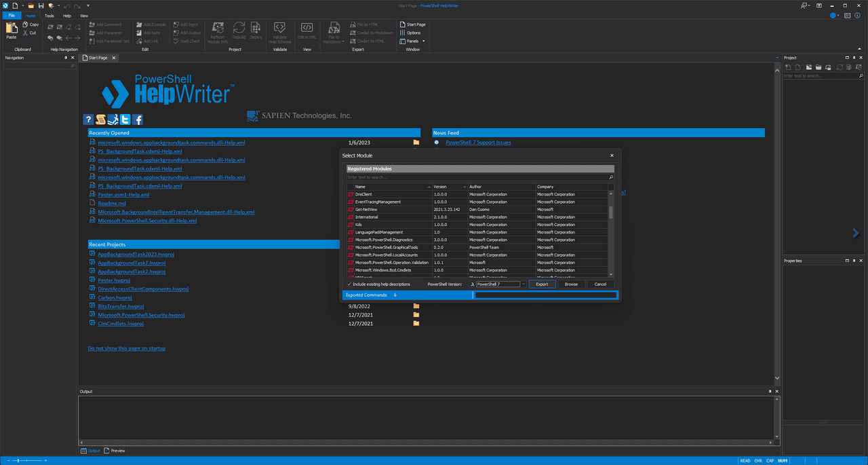Click the Cancel button in dialog
The height and width of the screenshot is (465, 868).
600,284
